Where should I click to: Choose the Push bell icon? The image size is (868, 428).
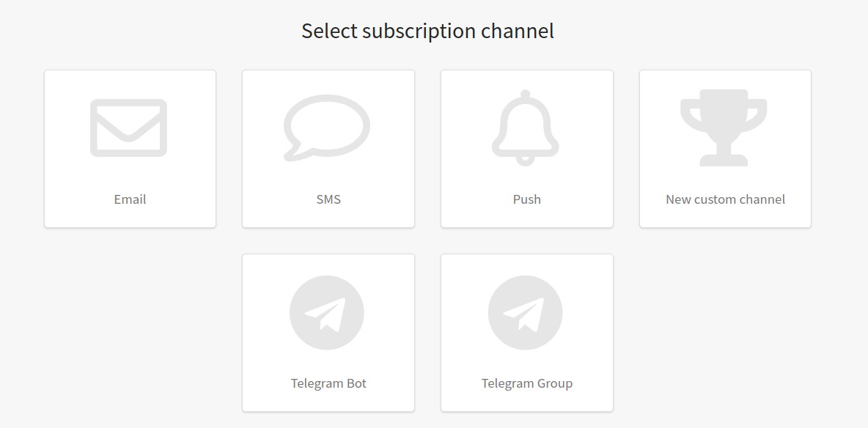(526, 128)
